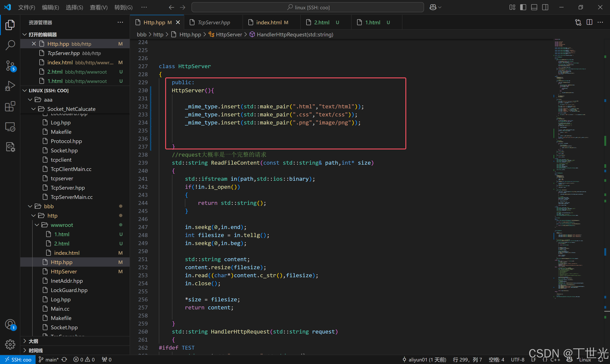Open Run and Debug view
This screenshot has width=610, height=364.
pyautogui.click(x=10, y=86)
